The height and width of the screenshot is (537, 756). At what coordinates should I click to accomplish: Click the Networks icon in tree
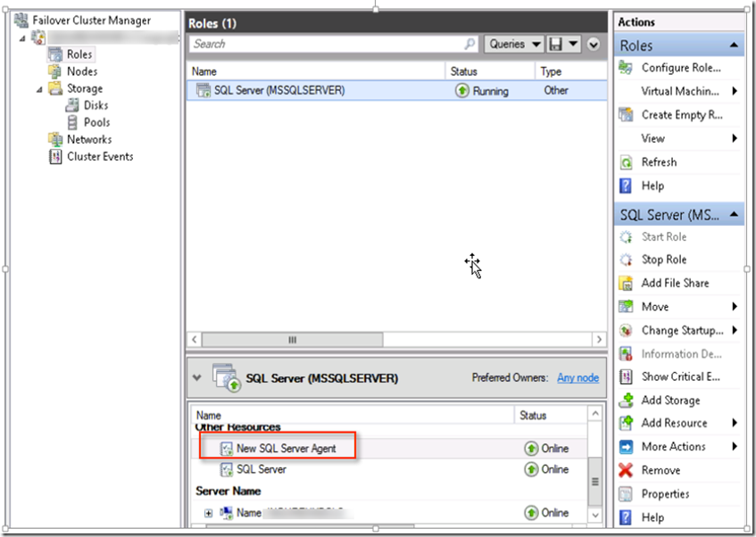tap(55, 139)
